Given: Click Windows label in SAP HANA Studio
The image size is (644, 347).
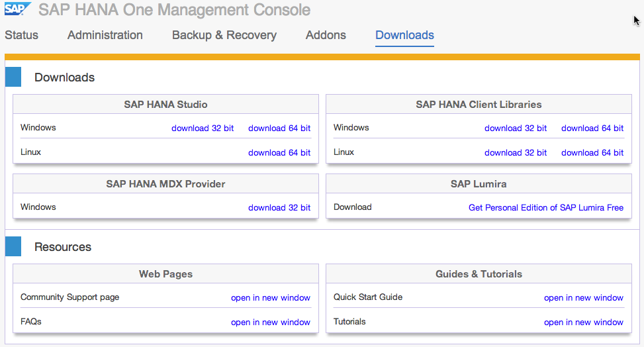Looking at the screenshot, I should pos(38,127).
